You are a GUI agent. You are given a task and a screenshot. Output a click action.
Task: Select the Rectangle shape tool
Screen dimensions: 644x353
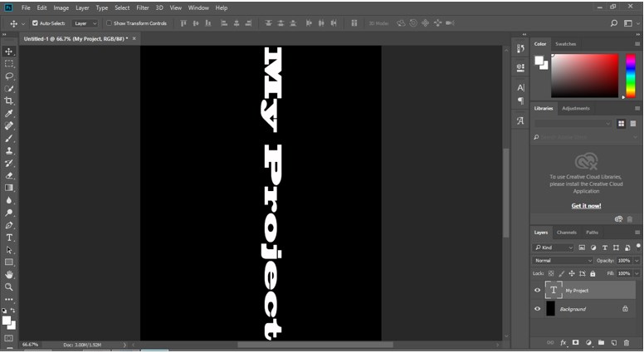[8, 262]
